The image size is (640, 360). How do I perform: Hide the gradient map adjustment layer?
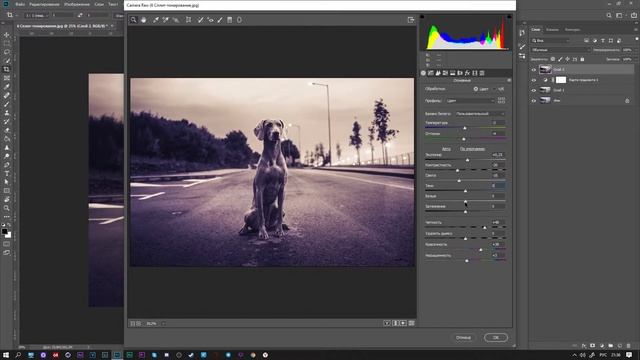(x=533, y=80)
